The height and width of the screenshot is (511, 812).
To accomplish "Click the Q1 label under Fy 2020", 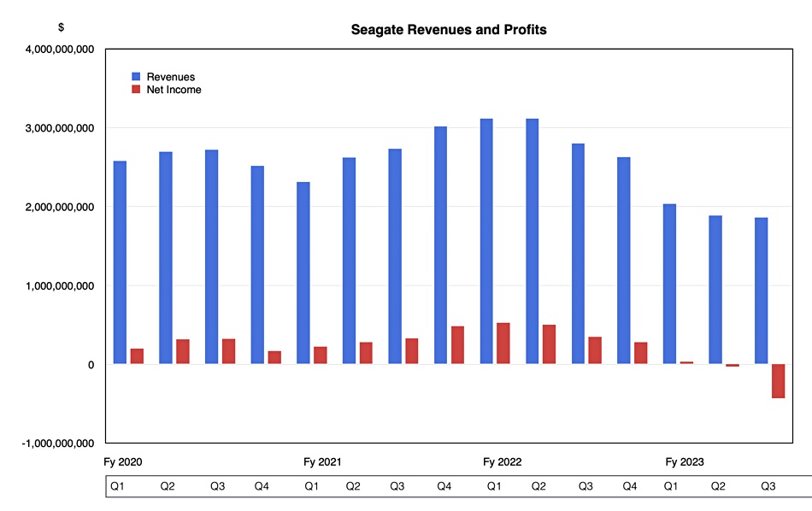I will 117,486.
